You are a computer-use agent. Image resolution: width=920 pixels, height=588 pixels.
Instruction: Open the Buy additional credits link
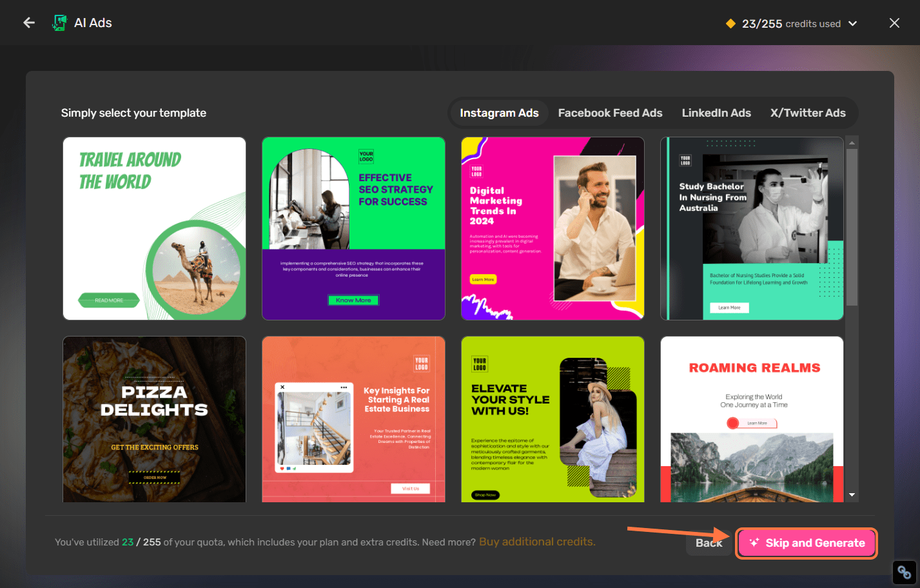pos(536,542)
